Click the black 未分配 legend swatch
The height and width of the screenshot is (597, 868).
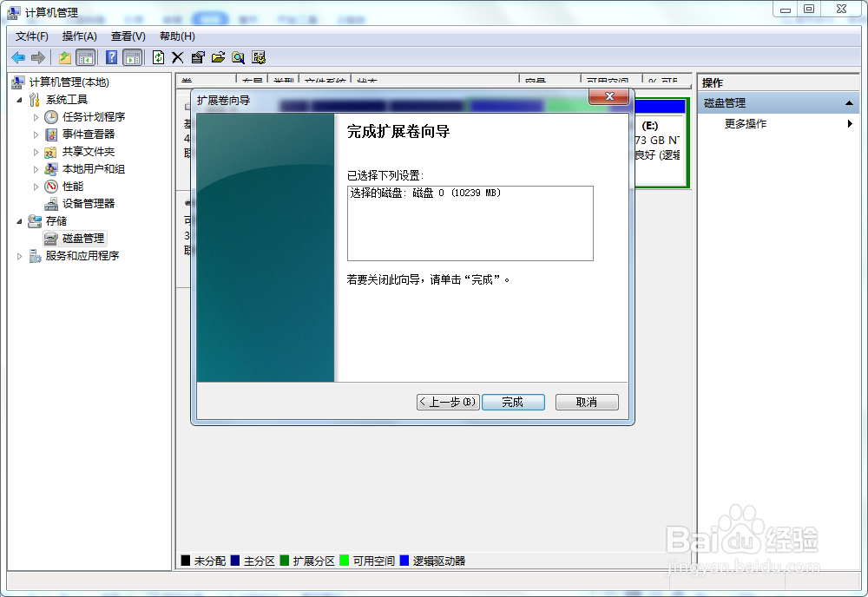click(x=186, y=561)
